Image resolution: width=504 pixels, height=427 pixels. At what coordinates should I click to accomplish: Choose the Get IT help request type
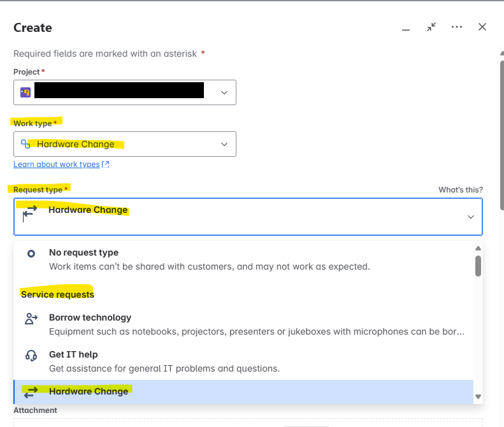[x=243, y=361]
